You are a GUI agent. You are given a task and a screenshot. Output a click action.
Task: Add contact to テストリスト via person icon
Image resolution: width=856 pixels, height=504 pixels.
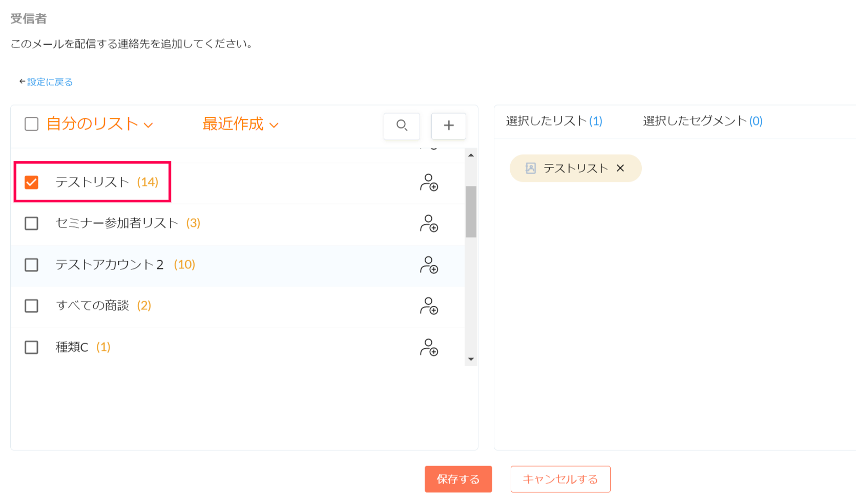coord(429,183)
